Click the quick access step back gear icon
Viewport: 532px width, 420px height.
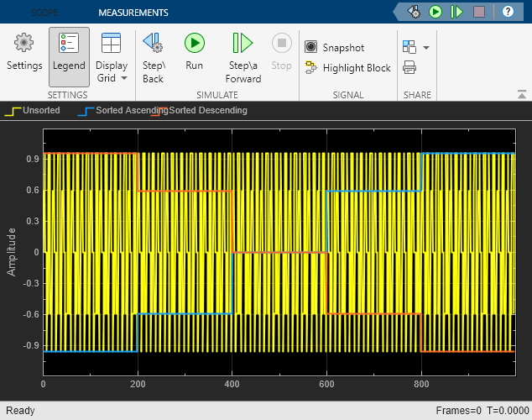pyautogui.click(x=414, y=12)
